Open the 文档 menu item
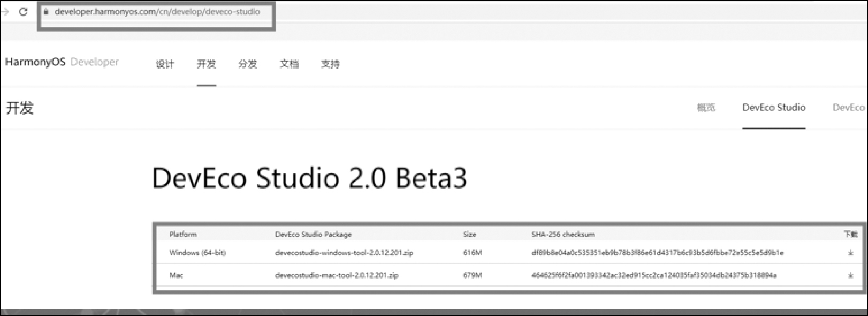The height and width of the screenshot is (316, 868). [289, 64]
